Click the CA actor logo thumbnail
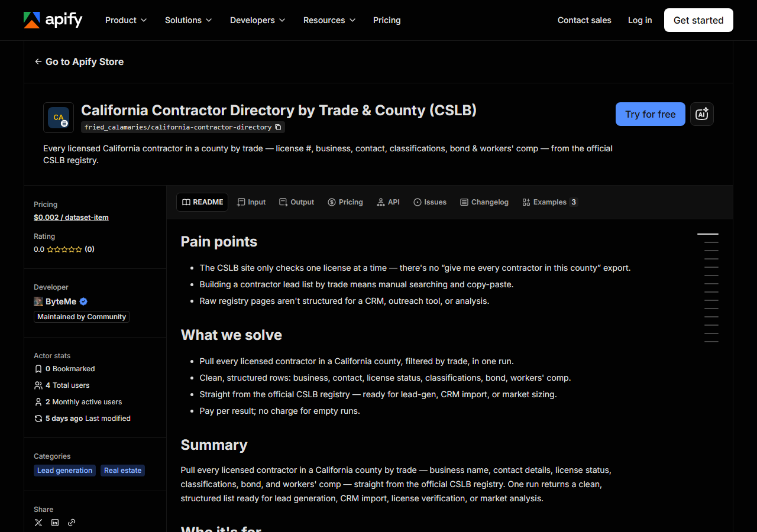The height and width of the screenshot is (532, 757). [x=59, y=118]
